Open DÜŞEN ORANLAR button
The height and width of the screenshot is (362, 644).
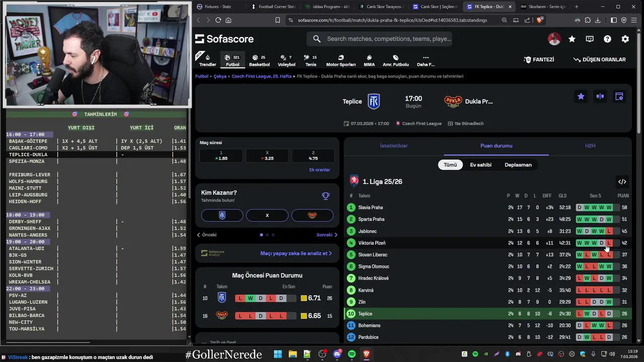[x=600, y=59]
